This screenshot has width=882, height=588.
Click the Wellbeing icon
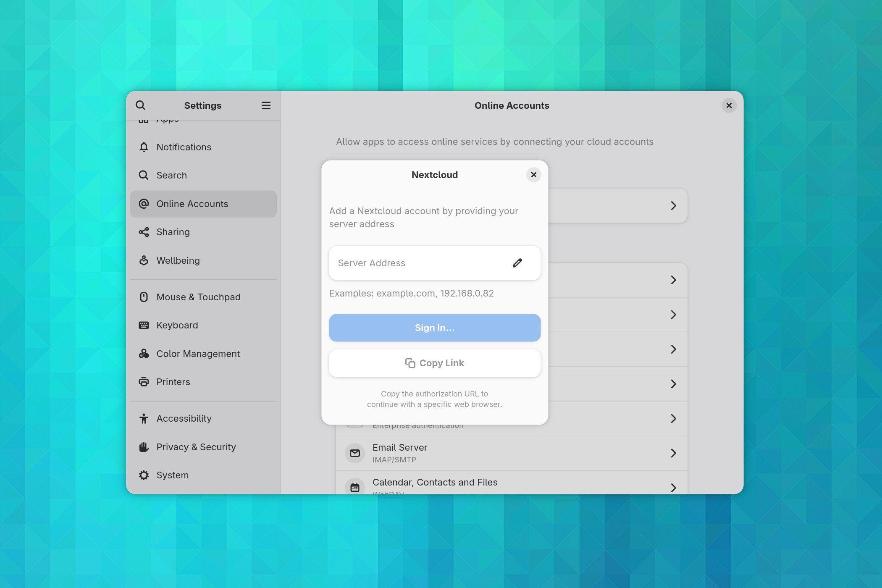(144, 260)
